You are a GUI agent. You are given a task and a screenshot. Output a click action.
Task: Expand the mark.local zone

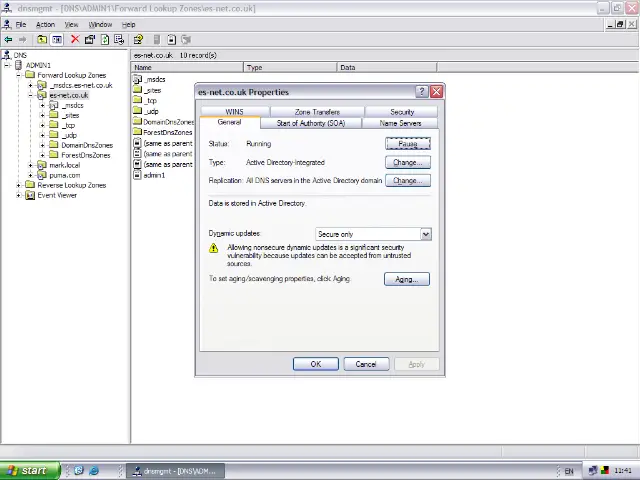click(x=31, y=165)
